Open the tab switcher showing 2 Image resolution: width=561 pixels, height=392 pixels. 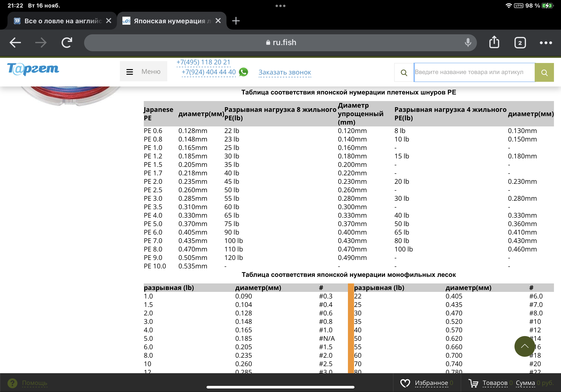(x=520, y=43)
